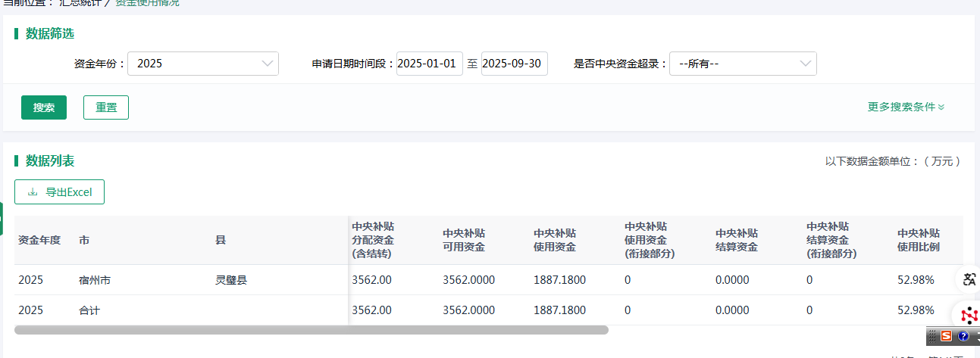Expand 更多搜索条件 options
The image size is (980, 358).
(906, 107)
